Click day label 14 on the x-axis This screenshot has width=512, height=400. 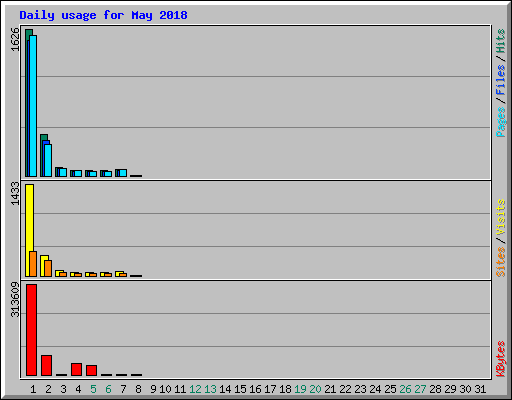coord(225,389)
